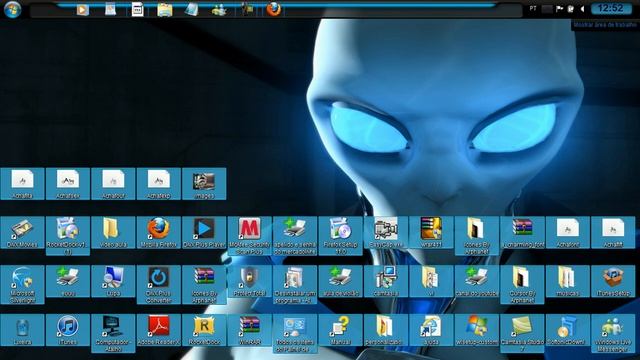Select the DivX Movies shortcut
The image size is (640, 360).
coord(22,233)
